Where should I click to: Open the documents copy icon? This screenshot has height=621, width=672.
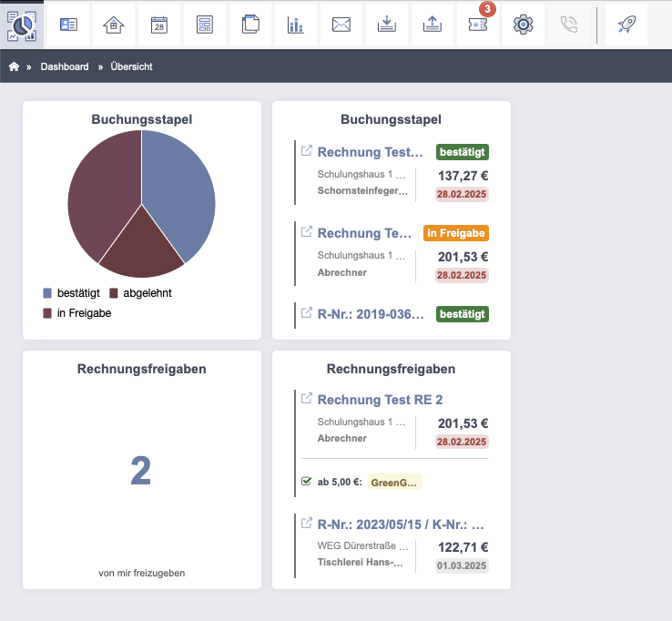[x=250, y=25]
